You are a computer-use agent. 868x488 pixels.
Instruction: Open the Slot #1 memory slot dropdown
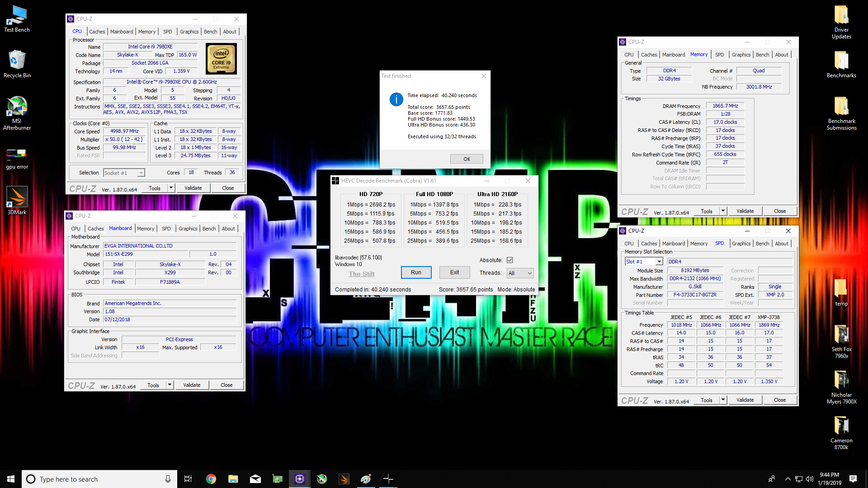[644, 262]
